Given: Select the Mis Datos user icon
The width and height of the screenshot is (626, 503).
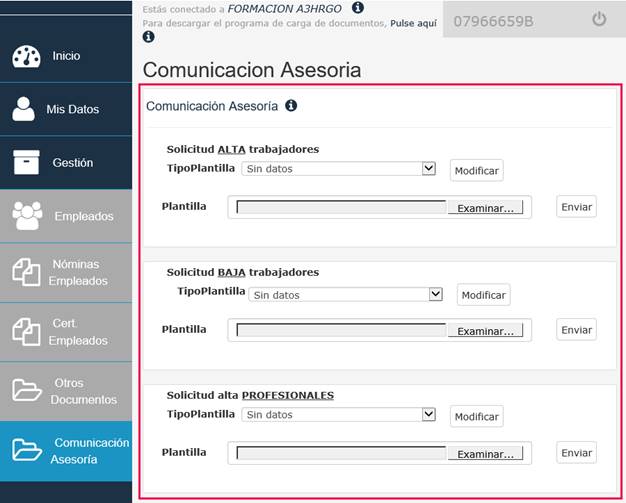Looking at the screenshot, I should pyautogui.click(x=23, y=109).
